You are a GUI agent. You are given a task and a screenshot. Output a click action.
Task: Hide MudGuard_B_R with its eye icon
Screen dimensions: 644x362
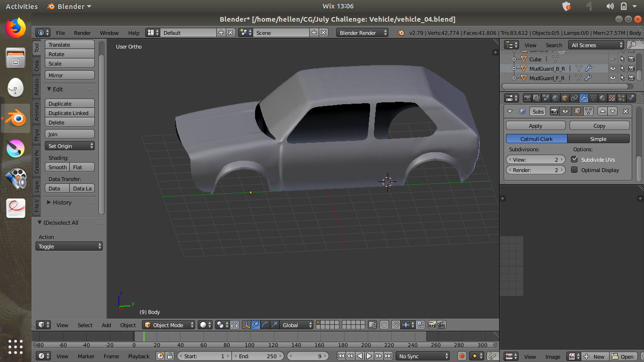coord(612,69)
